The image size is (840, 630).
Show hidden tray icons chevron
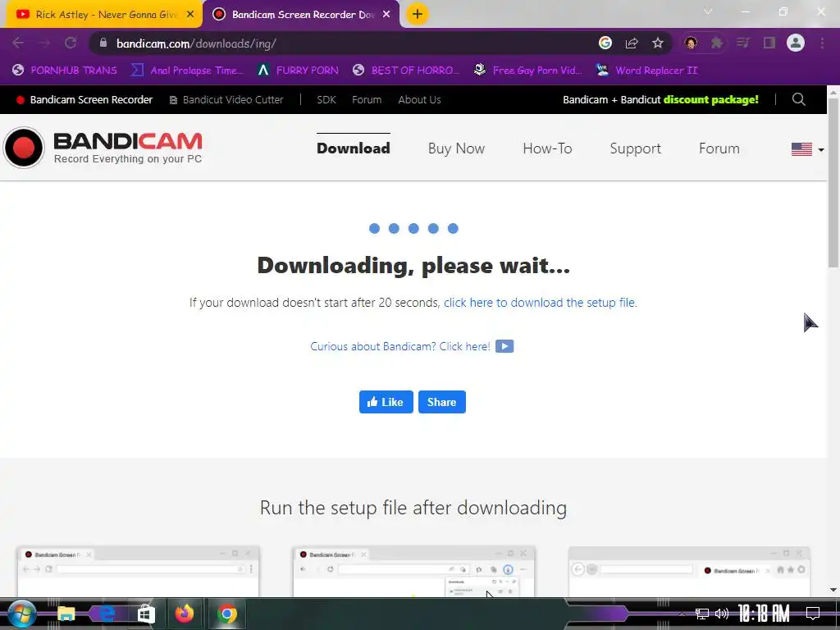(682, 614)
